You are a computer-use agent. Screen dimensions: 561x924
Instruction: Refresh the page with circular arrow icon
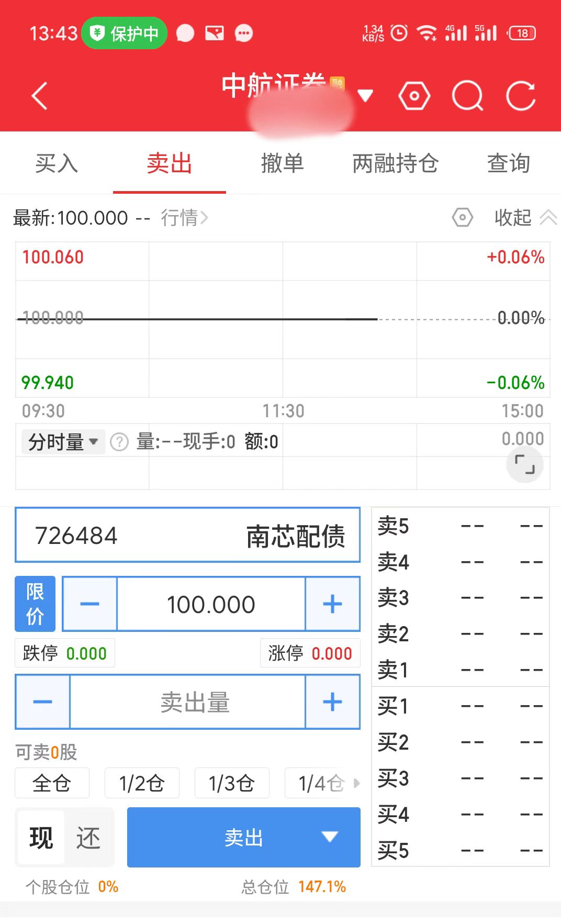pos(521,96)
